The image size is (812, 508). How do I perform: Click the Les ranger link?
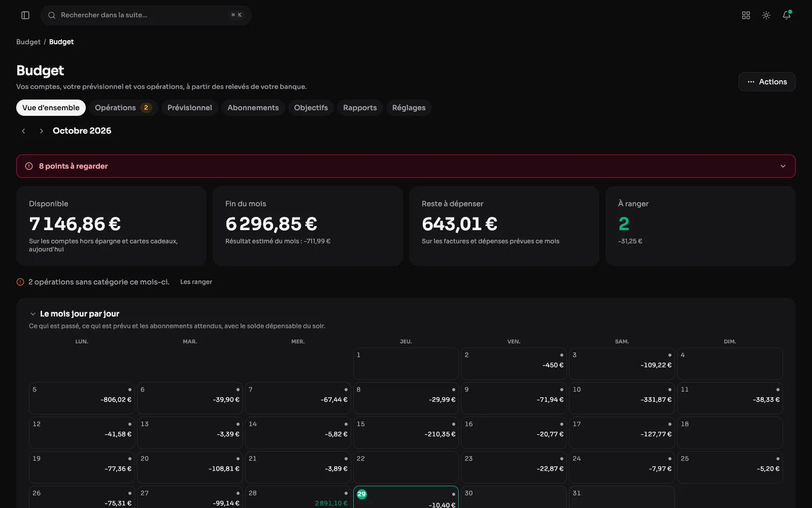click(196, 282)
